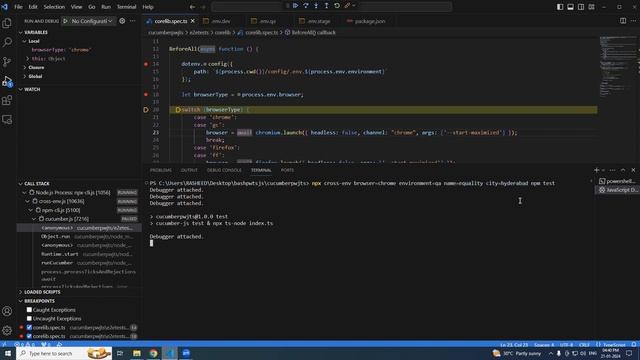Open the Selection menu

point(54,7)
